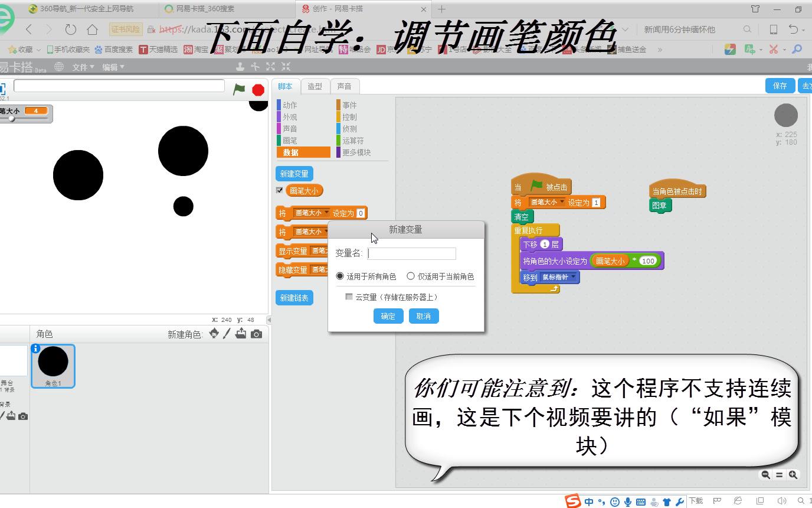
Task: Adjust 画笔大小 slider on stage
Action: coord(11,119)
